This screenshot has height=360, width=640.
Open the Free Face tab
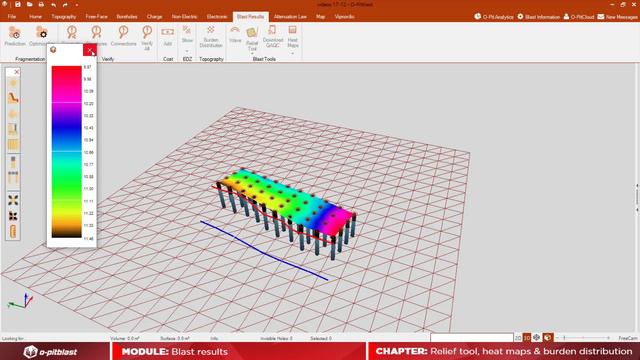[97, 17]
